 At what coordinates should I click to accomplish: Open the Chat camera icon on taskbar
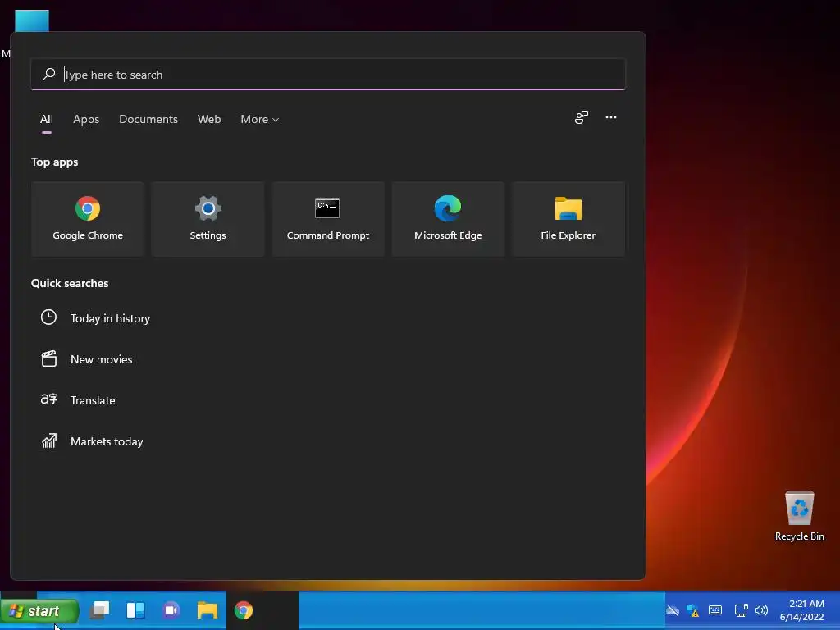[x=171, y=610]
